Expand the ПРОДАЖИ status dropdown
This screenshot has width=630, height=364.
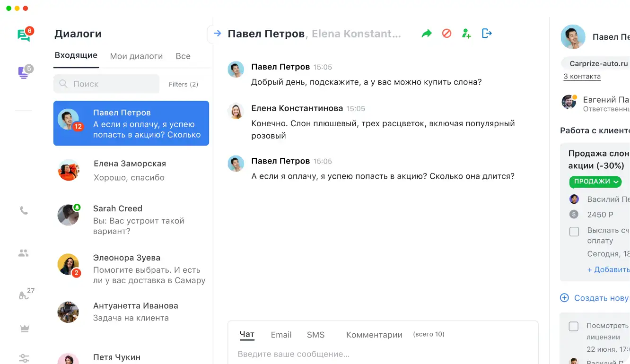pos(595,182)
